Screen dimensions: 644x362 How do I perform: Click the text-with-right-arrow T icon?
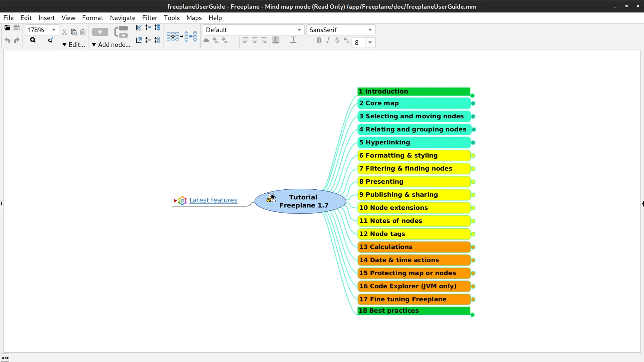tap(276, 40)
